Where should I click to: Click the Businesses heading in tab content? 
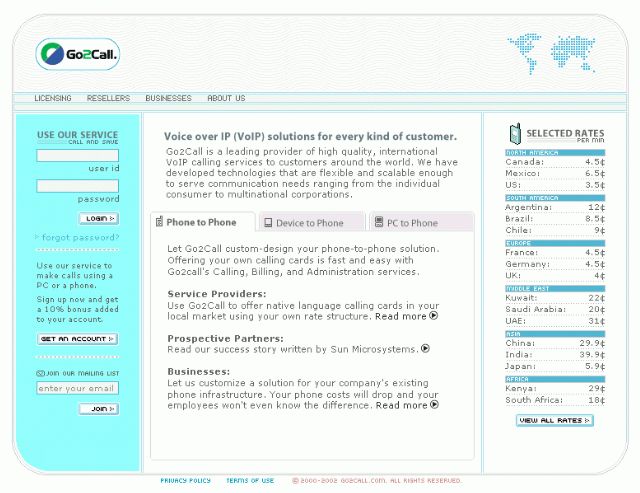click(199, 371)
